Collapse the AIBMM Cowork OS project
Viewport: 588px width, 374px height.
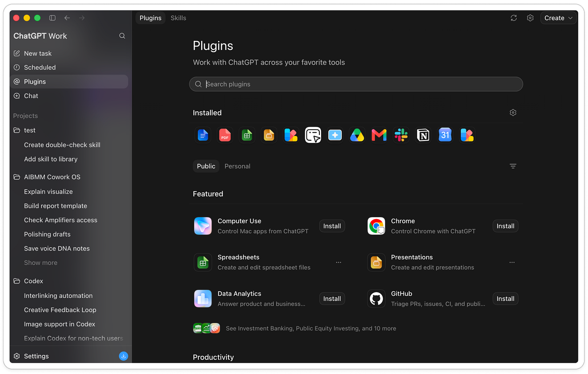click(17, 177)
